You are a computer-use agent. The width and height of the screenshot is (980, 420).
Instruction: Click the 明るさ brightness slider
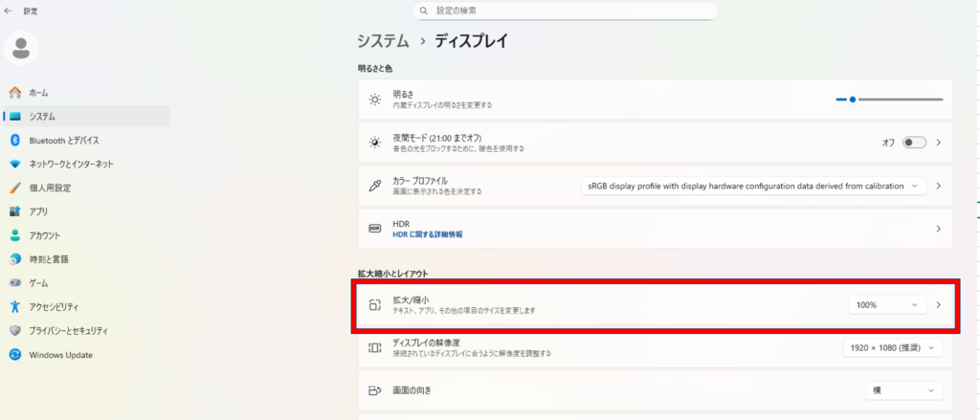coord(888,99)
